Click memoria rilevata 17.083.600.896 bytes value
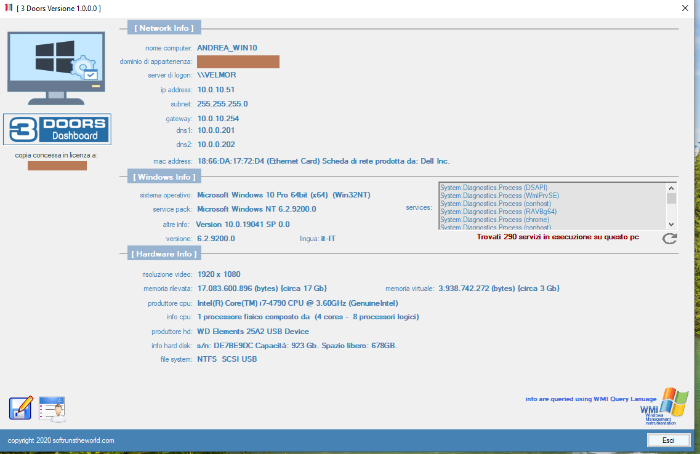Image resolution: width=700 pixels, height=454 pixels. point(262,288)
